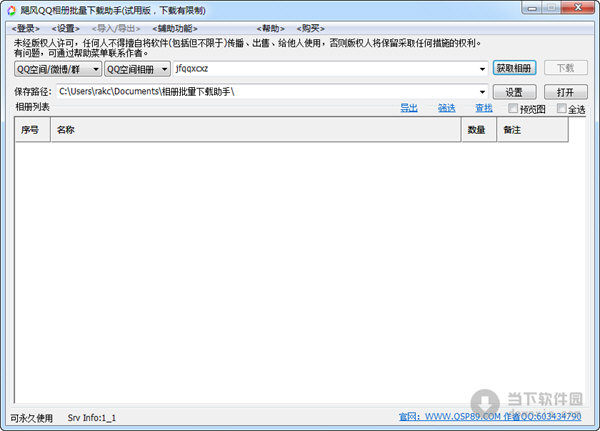600x431 pixels.
Task: Click the 导出 link above album list
Action: (x=409, y=108)
